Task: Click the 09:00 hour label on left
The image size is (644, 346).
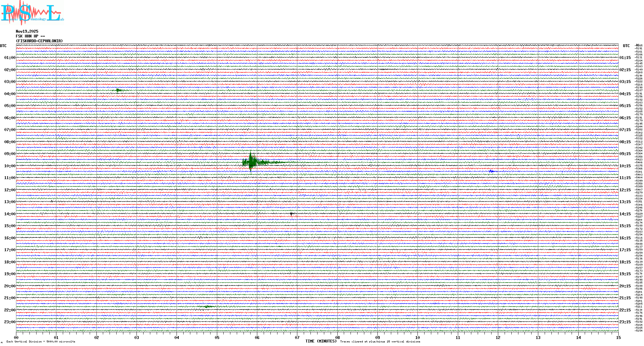Action: tap(10, 154)
